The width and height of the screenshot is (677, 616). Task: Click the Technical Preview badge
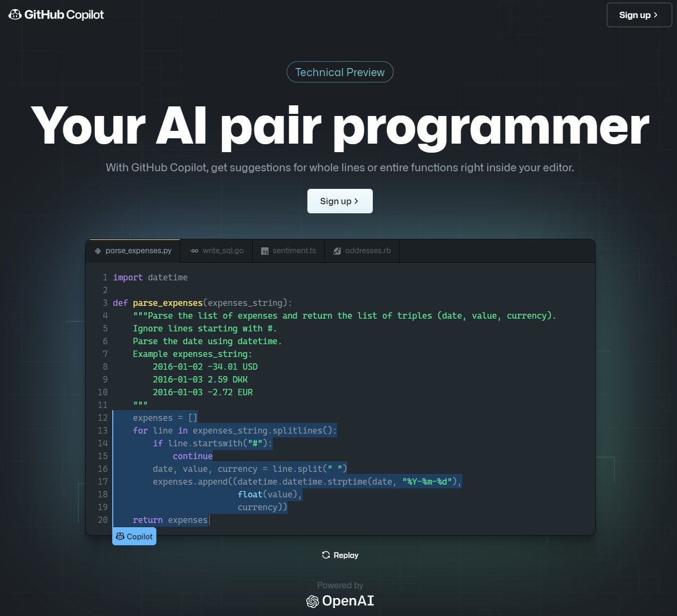click(340, 72)
